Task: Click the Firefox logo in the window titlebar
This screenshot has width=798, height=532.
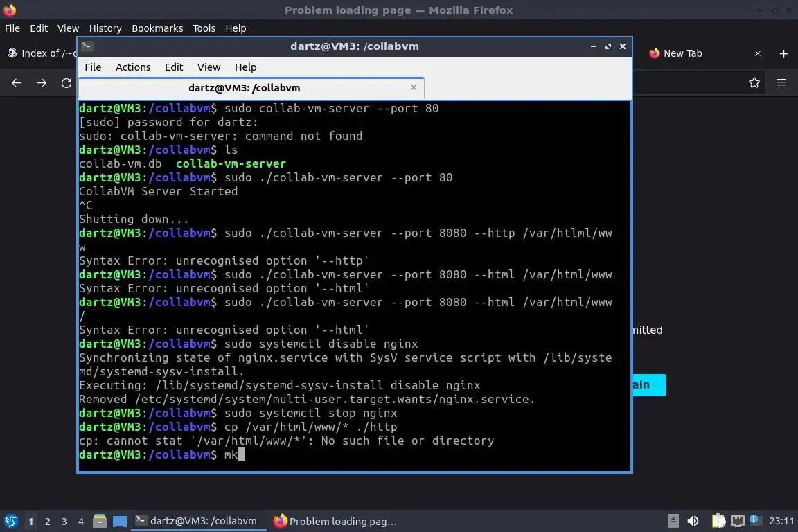Action: tap(10, 10)
